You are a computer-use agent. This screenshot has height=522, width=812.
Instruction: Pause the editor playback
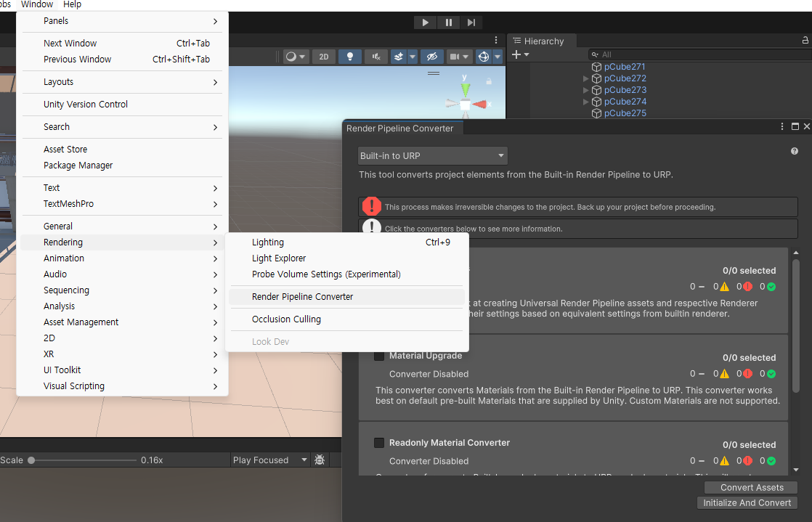tap(448, 23)
